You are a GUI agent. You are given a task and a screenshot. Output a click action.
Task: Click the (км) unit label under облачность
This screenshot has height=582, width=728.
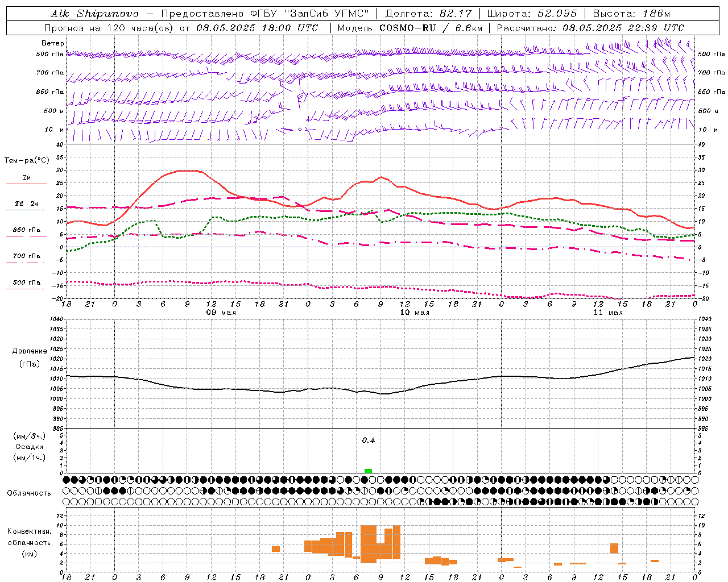pos(29,554)
